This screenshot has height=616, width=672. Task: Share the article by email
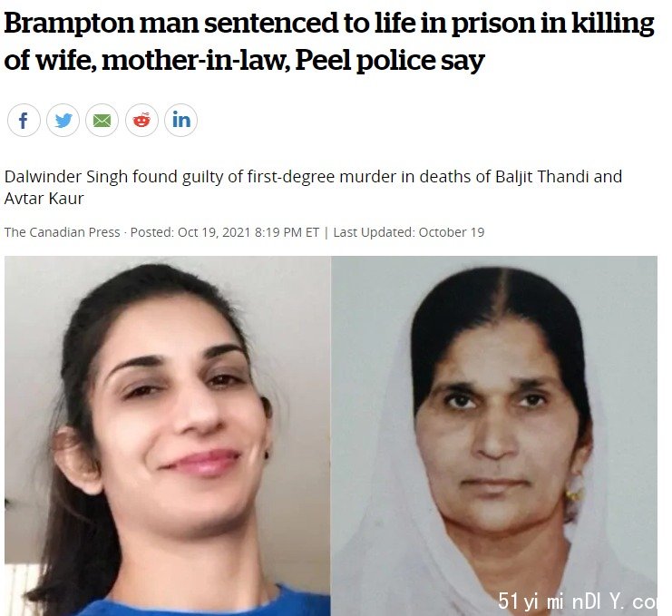point(102,120)
